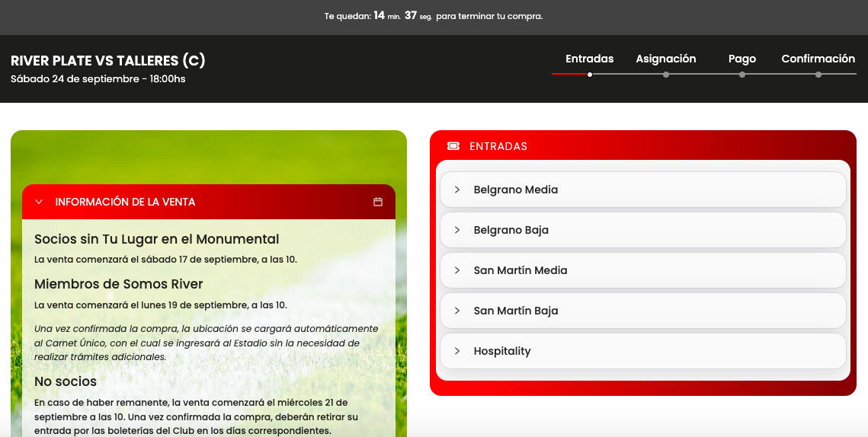The image size is (868, 437).
Task: Click the calendar icon in Información de la venta
Action: coord(377,202)
